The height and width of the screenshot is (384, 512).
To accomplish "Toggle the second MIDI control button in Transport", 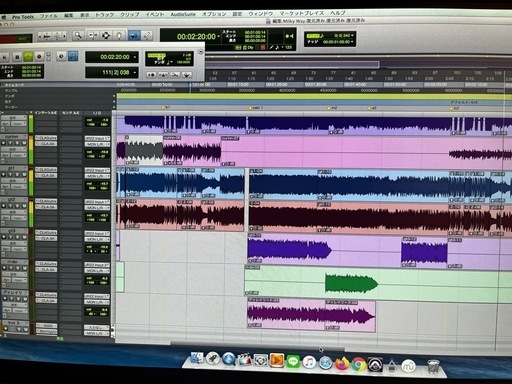I will tap(163, 75).
